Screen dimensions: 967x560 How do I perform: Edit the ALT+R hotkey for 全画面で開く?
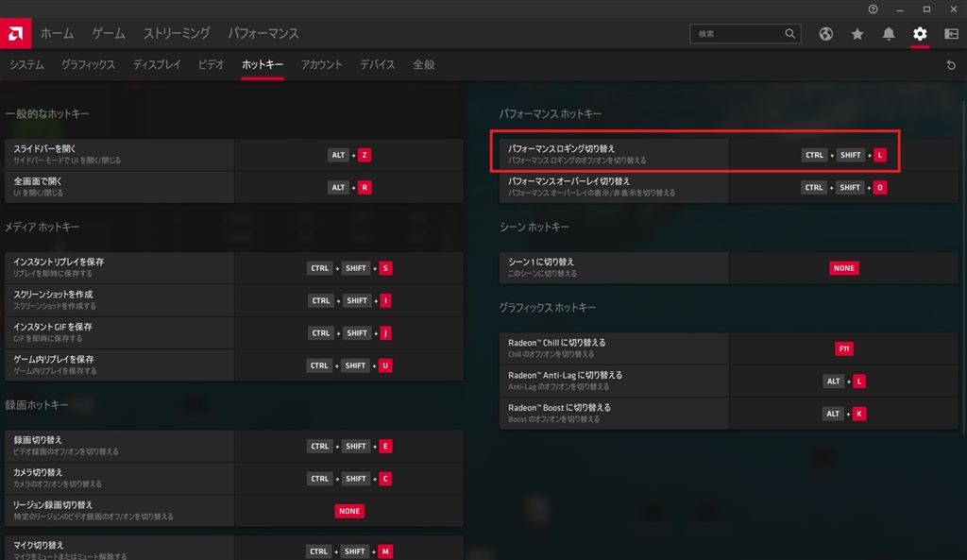pos(349,188)
